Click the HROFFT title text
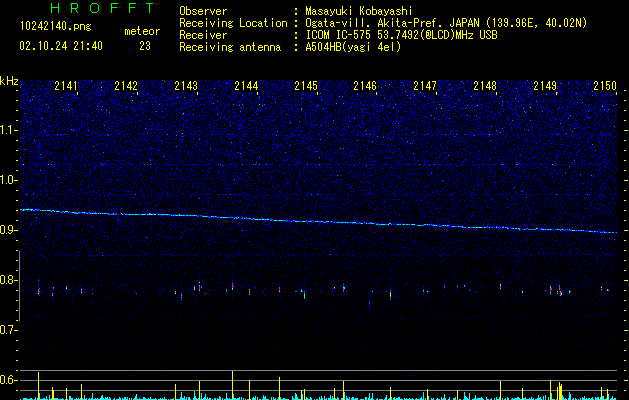 coord(102,8)
